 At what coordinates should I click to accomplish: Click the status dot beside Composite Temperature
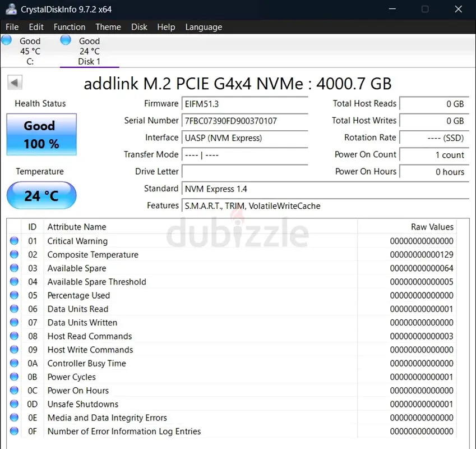[14, 254]
